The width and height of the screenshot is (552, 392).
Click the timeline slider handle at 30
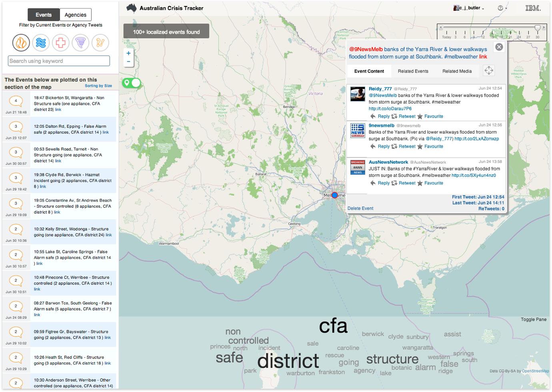pos(538,28)
